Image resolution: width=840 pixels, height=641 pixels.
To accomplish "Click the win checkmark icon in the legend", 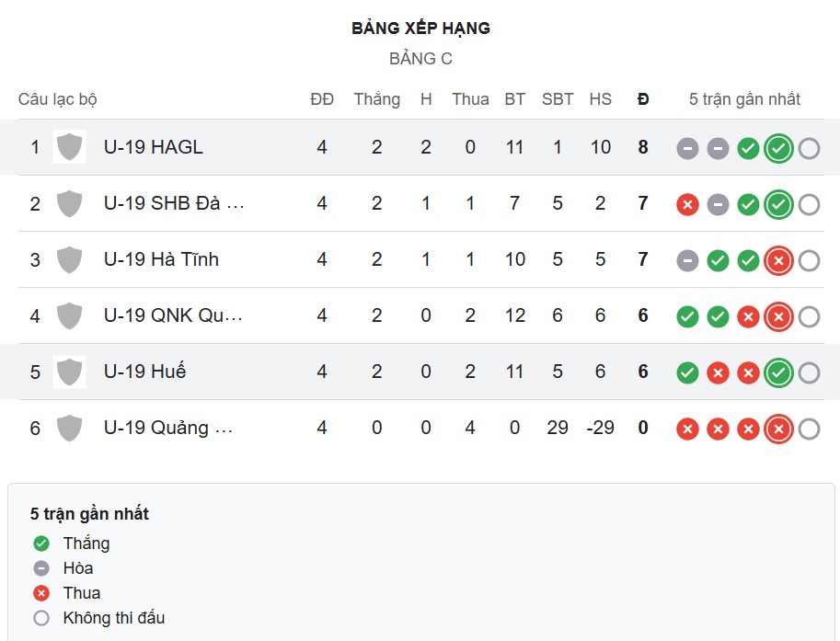I will tap(40, 544).
